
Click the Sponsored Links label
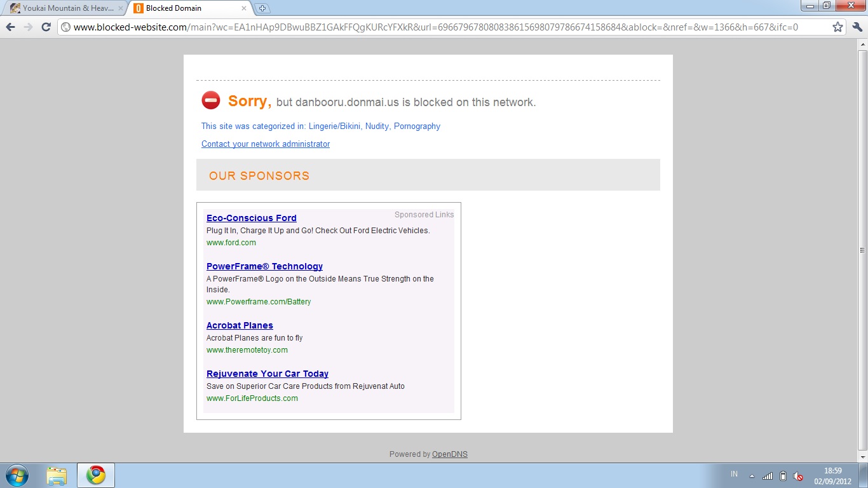pos(424,215)
